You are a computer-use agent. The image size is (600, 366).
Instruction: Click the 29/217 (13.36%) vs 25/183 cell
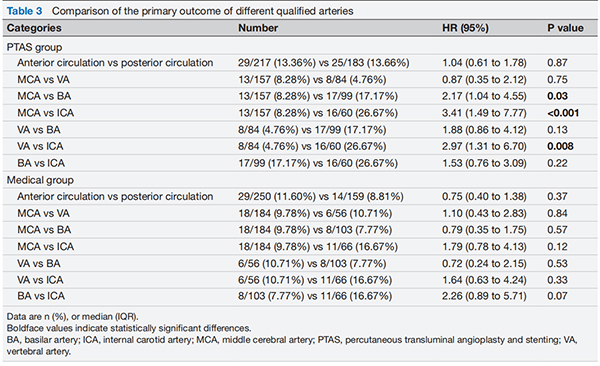pyautogui.click(x=324, y=63)
